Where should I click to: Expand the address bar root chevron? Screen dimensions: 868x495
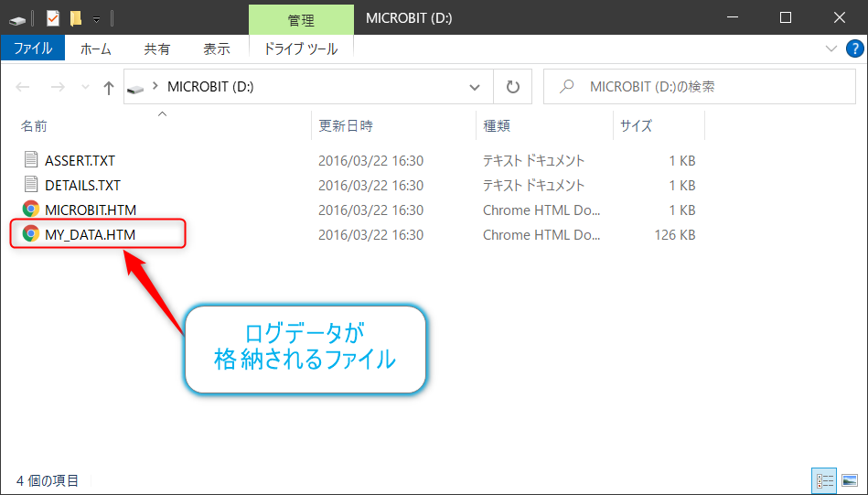click(x=155, y=86)
